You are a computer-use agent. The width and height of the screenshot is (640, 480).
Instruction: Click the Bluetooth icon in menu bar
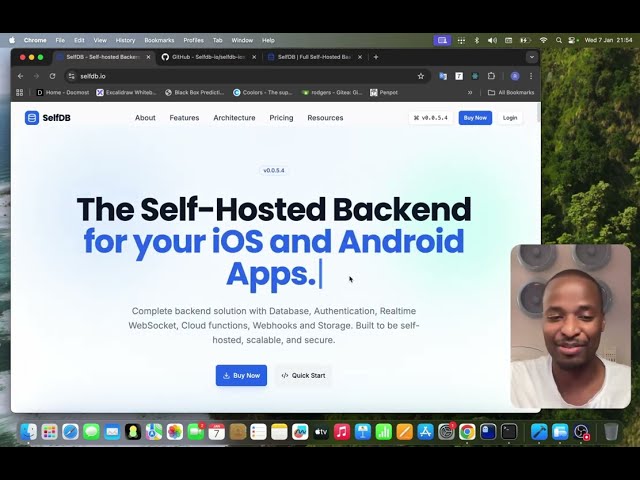(477, 40)
